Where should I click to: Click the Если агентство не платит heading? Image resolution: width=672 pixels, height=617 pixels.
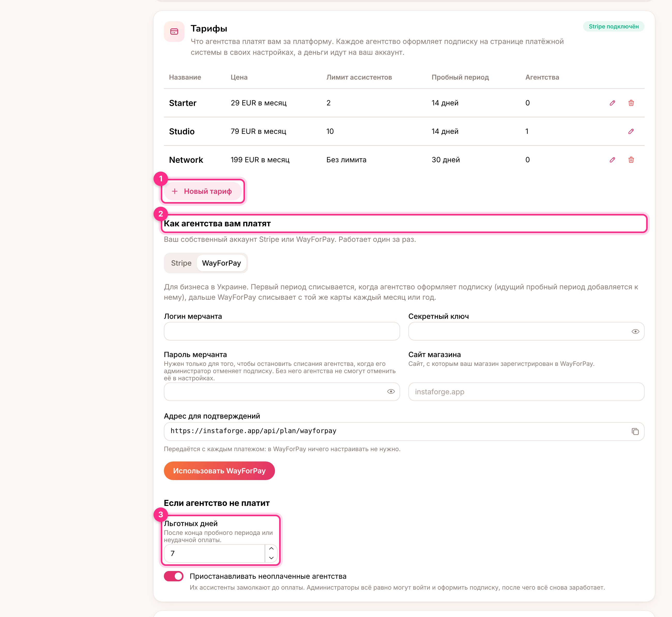coord(217,503)
